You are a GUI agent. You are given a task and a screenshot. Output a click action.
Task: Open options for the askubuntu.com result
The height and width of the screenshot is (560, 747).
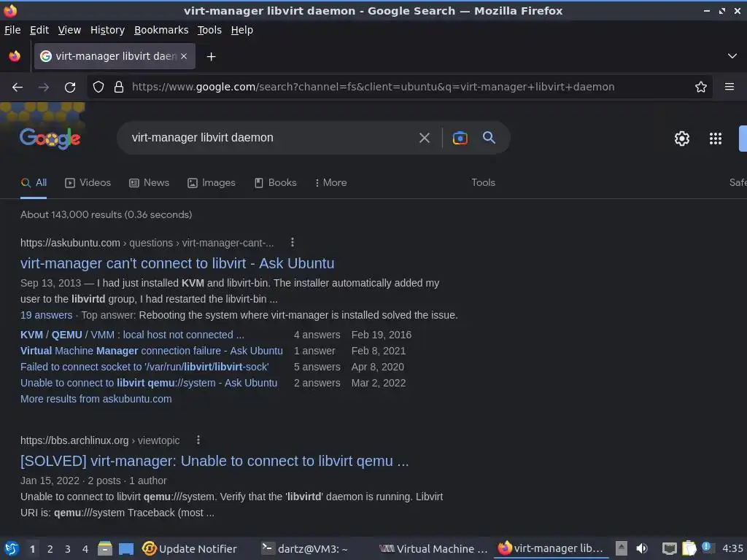(293, 242)
